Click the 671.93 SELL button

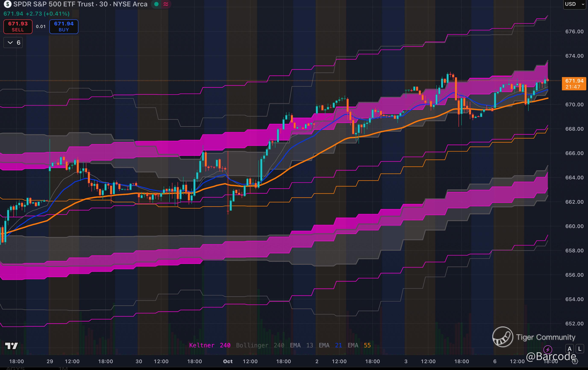point(18,27)
